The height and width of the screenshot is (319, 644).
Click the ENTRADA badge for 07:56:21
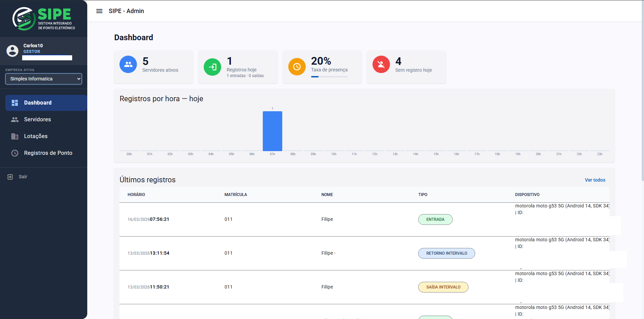[x=435, y=219]
